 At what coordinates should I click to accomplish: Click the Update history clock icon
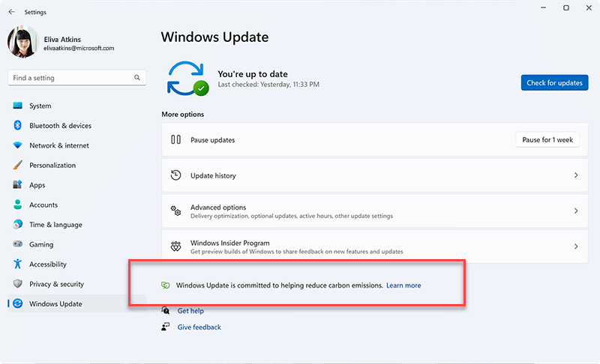pyautogui.click(x=175, y=175)
